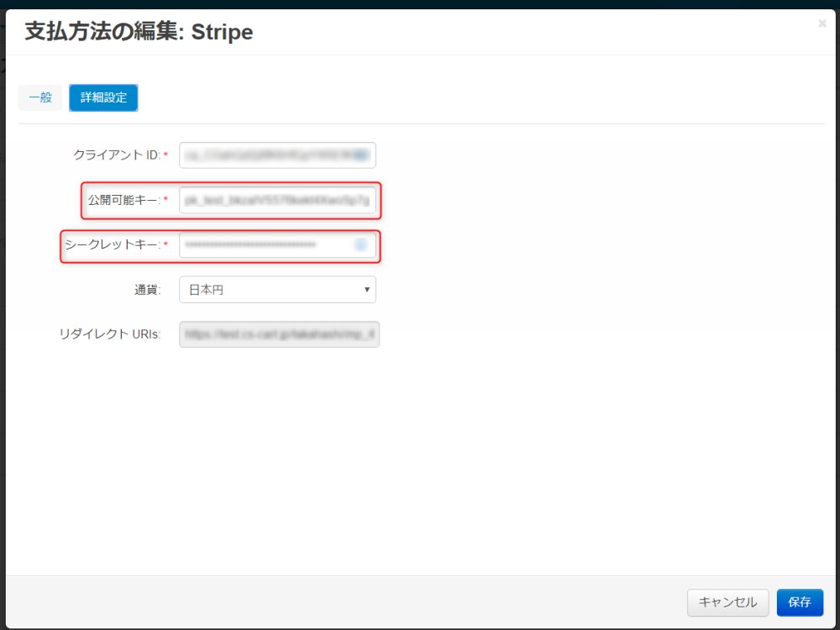
Task: Click the リダイレクト URIs field
Action: click(x=279, y=334)
